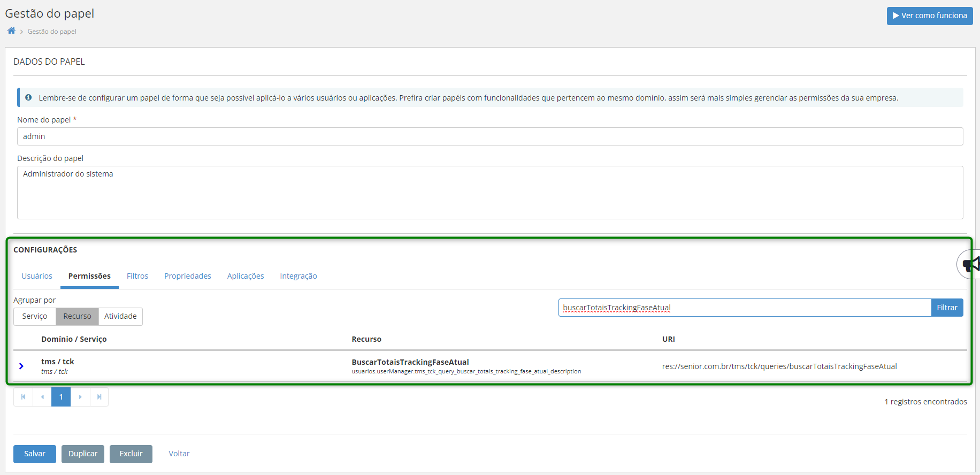This screenshot has width=980, height=475.
Task: Click the Filtrar button
Action: click(947, 308)
